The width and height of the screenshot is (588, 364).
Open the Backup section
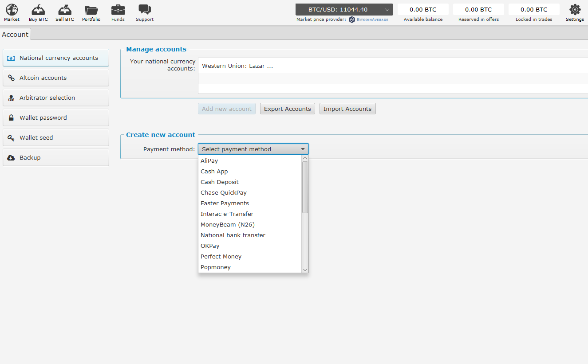pos(56,157)
